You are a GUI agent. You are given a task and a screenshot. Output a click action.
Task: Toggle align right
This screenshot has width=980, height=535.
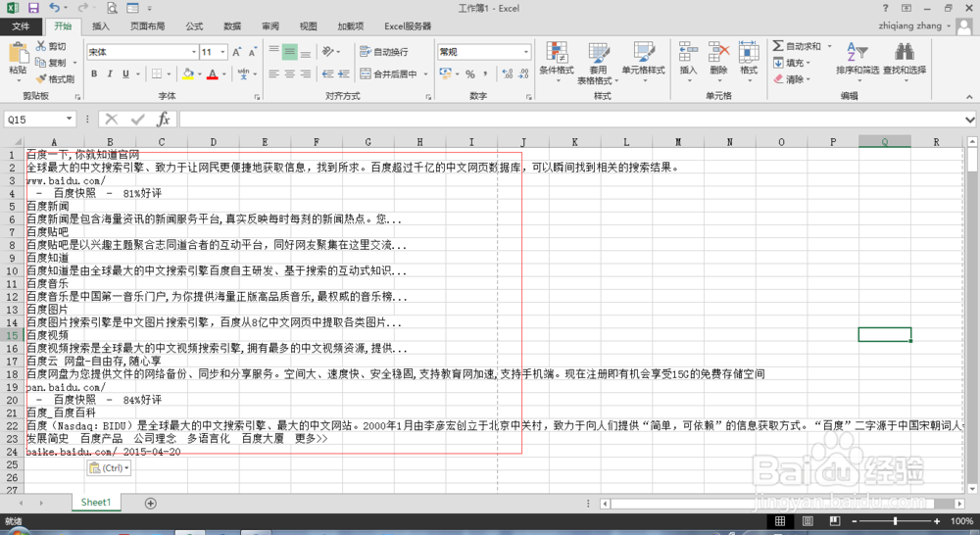point(305,73)
